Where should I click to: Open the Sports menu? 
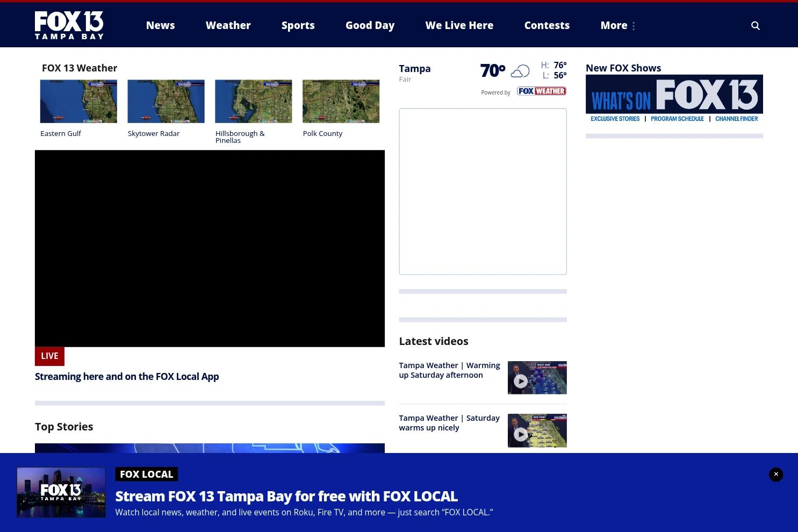[298, 25]
